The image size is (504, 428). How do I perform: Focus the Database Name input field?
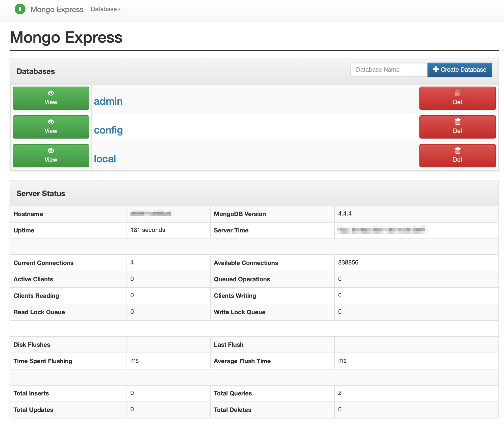coord(389,70)
